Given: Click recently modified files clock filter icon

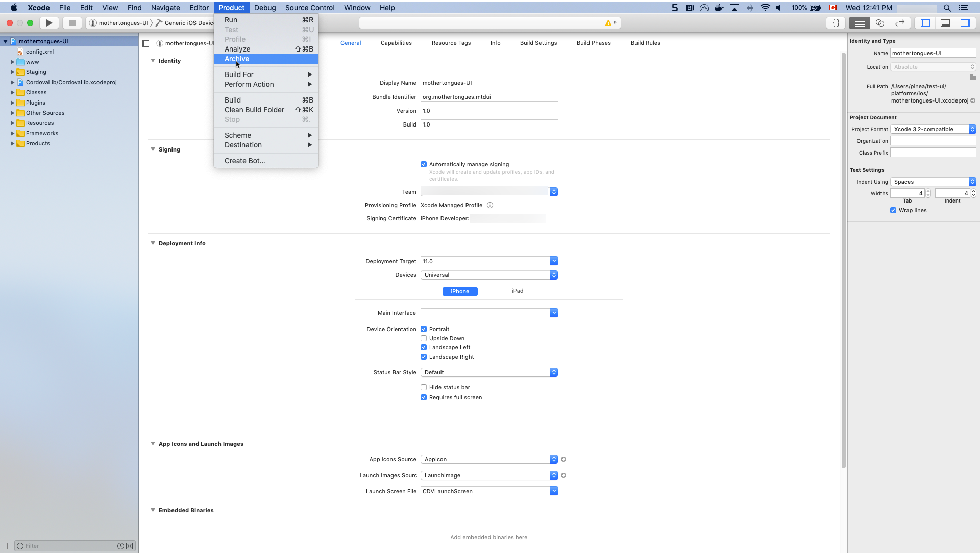Looking at the screenshot, I should pyautogui.click(x=120, y=546).
